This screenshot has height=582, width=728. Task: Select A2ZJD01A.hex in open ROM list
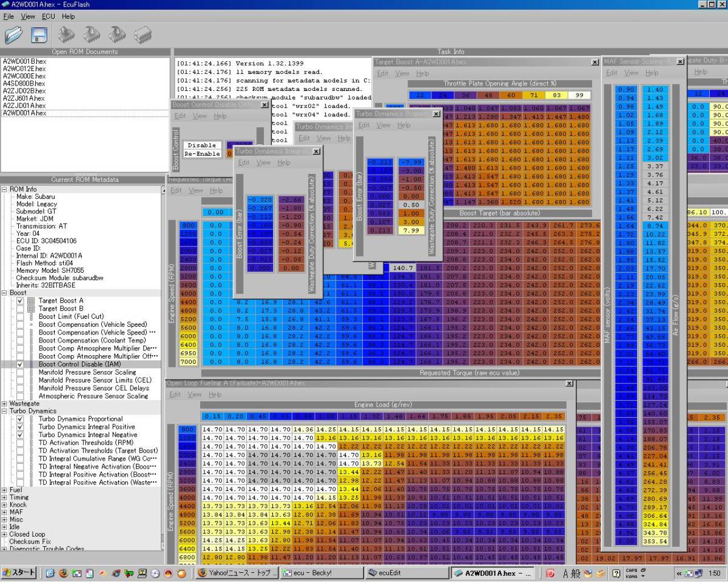[x=24, y=105]
